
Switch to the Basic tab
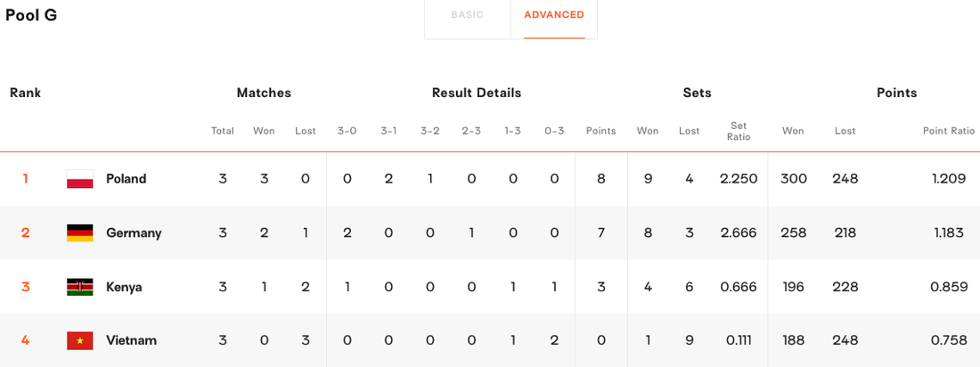(x=467, y=15)
